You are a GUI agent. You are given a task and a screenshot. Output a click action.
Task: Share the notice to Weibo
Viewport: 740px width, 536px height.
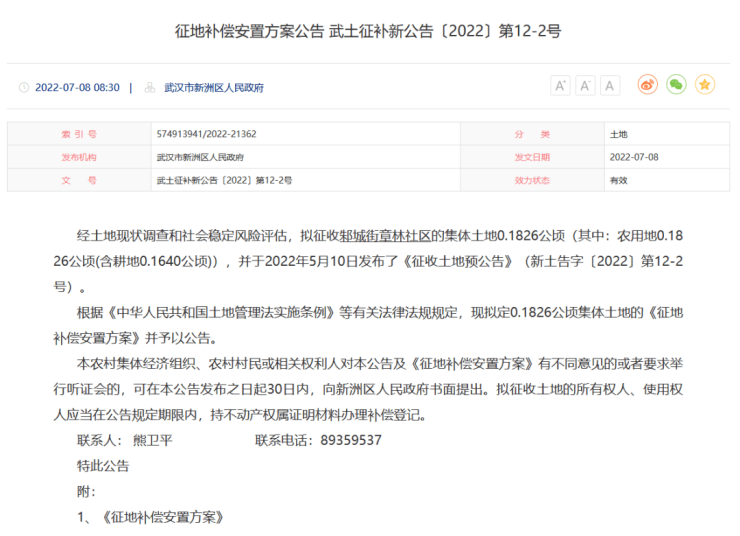pos(648,85)
